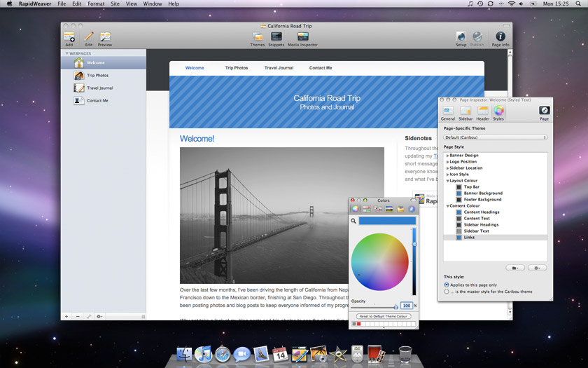Collapse the Layout Colour group
Screen dimensions: 588x368
447,181
